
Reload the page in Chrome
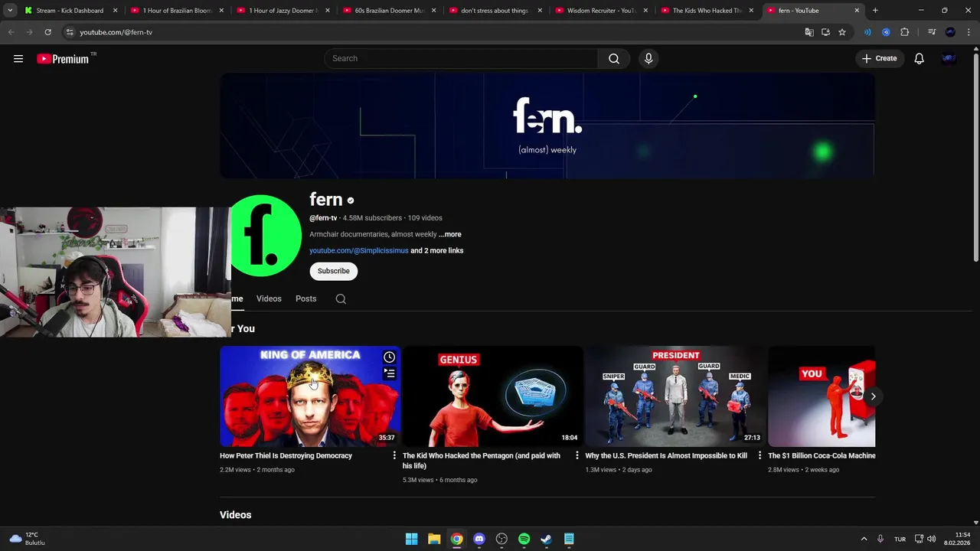point(47,32)
